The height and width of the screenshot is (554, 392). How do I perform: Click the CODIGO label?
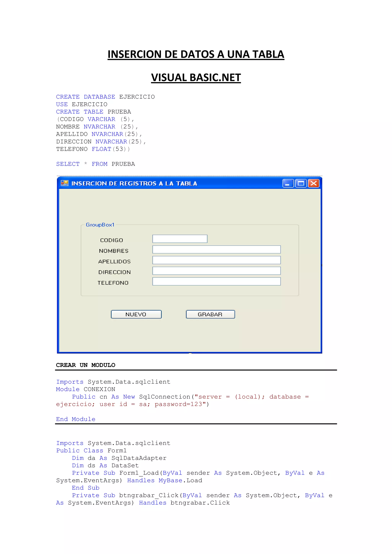(x=112, y=240)
